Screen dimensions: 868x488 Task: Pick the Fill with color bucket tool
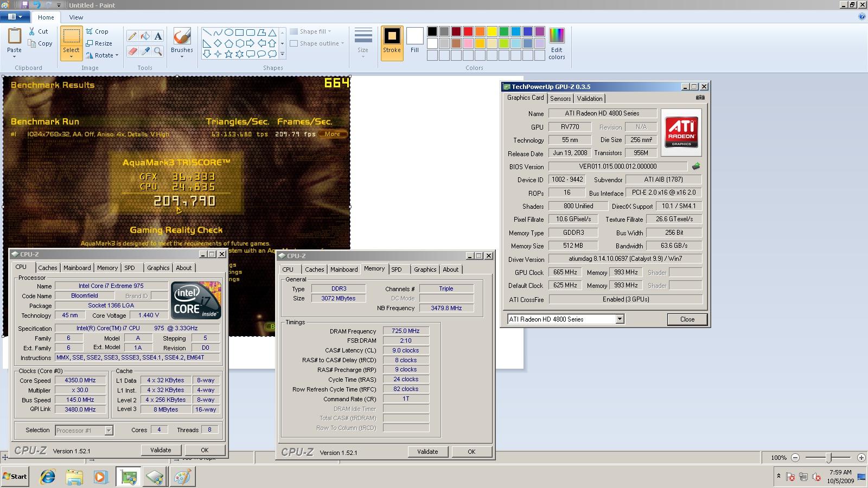tap(145, 36)
